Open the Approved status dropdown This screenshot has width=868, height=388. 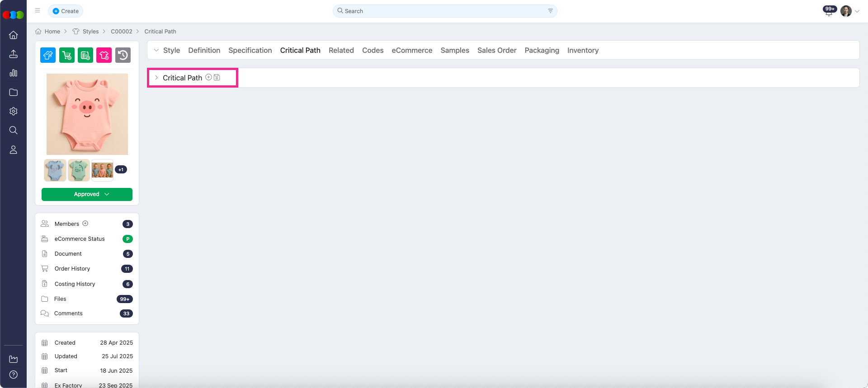[87, 194]
